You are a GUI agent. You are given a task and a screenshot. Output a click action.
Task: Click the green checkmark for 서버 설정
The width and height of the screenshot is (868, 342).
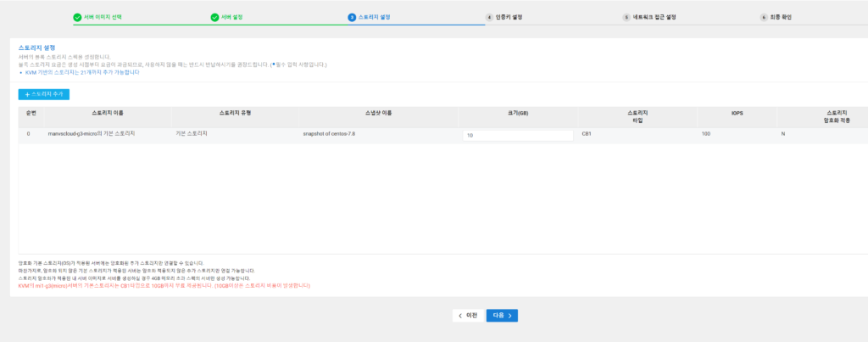click(x=215, y=17)
